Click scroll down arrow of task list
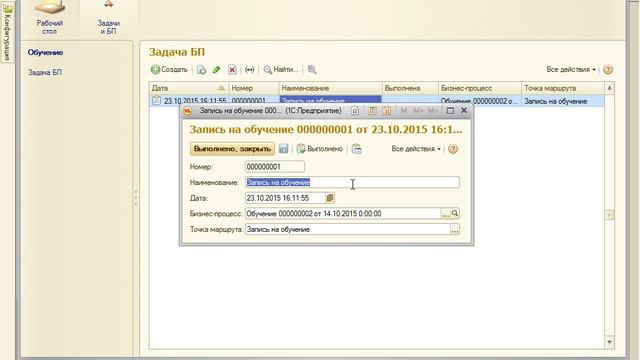The image size is (640, 360). (609, 342)
